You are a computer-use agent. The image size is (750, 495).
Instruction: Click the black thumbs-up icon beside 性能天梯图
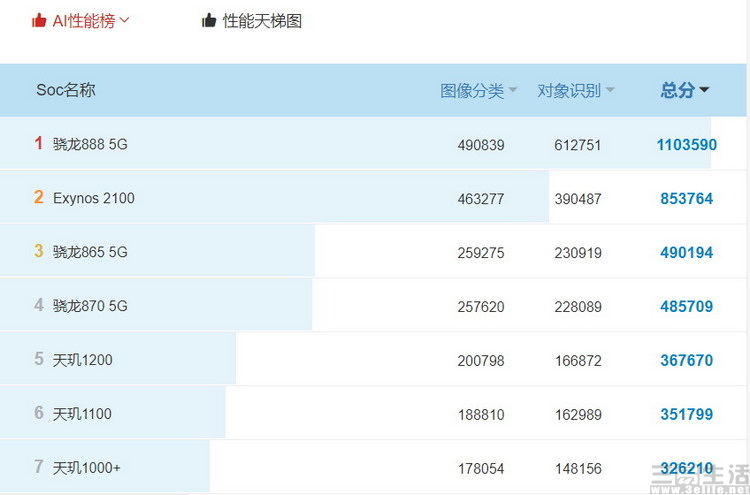coord(209,21)
